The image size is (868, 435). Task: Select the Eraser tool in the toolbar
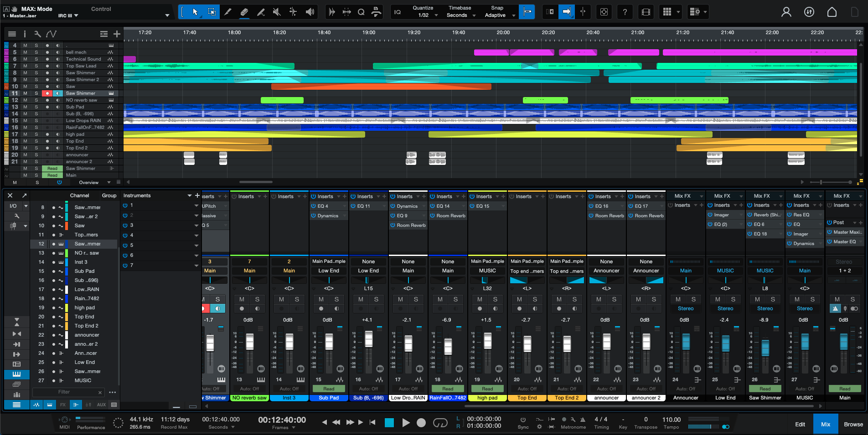(244, 12)
